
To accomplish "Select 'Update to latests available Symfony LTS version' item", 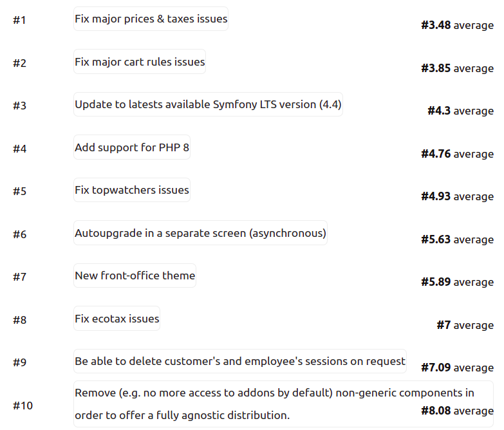I will click(208, 104).
